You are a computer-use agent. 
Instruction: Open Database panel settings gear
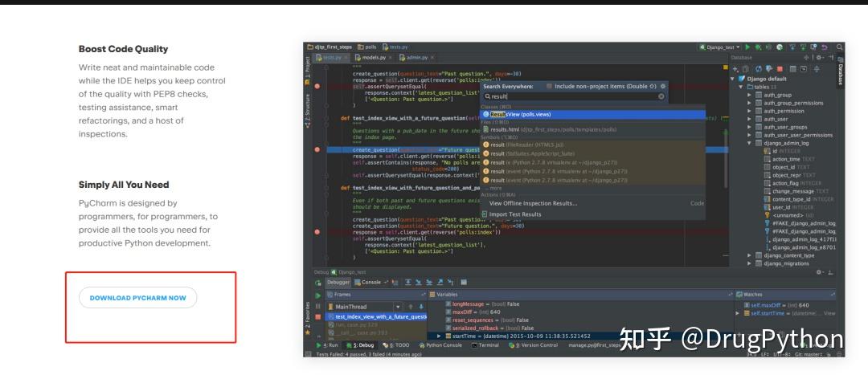(818, 58)
